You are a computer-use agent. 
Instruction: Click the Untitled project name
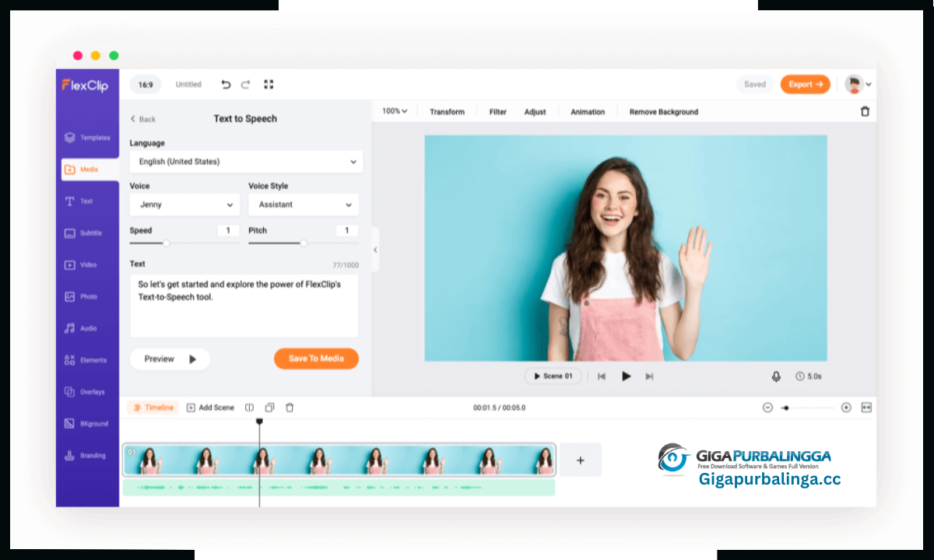(188, 84)
